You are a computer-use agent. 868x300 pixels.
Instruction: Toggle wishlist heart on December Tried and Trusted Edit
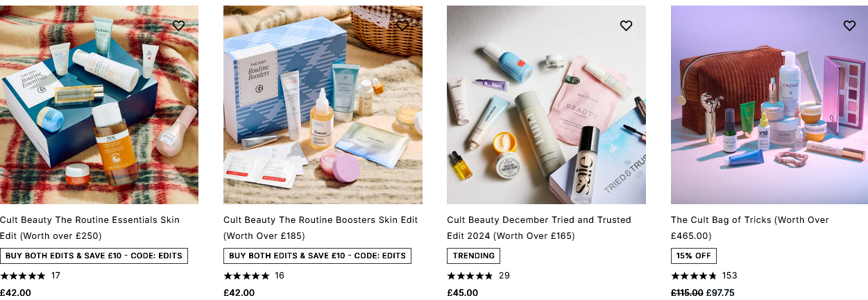[626, 26]
